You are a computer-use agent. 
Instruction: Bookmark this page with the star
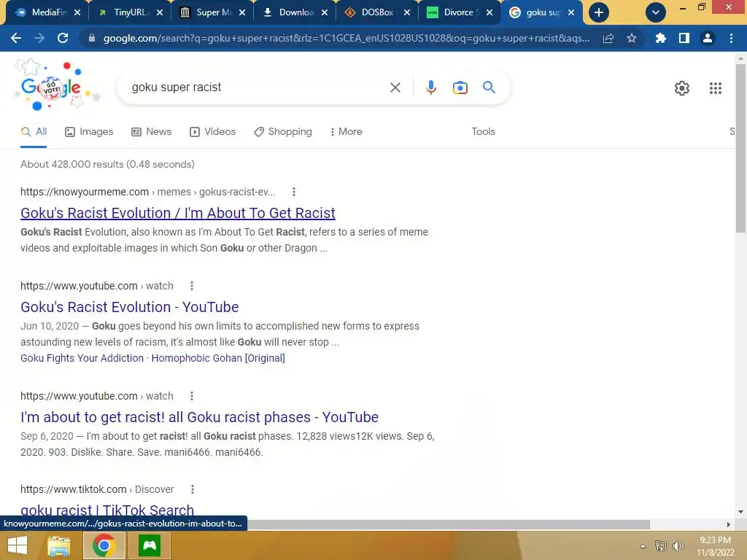(x=632, y=38)
